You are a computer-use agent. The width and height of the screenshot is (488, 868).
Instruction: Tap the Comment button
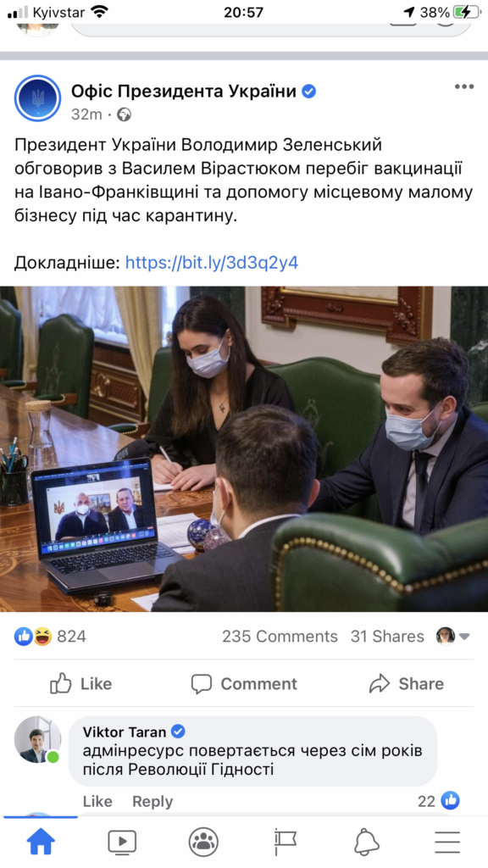coord(244,684)
